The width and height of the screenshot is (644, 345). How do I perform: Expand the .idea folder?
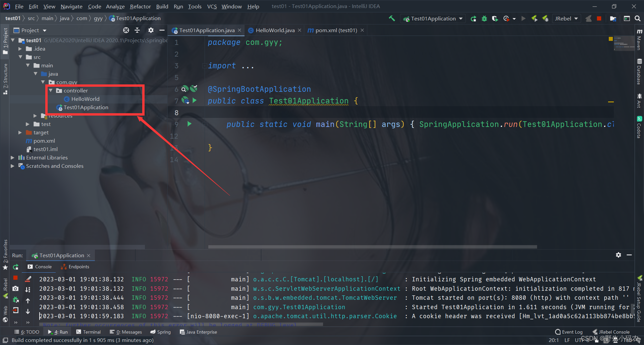pyautogui.click(x=20, y=49)
